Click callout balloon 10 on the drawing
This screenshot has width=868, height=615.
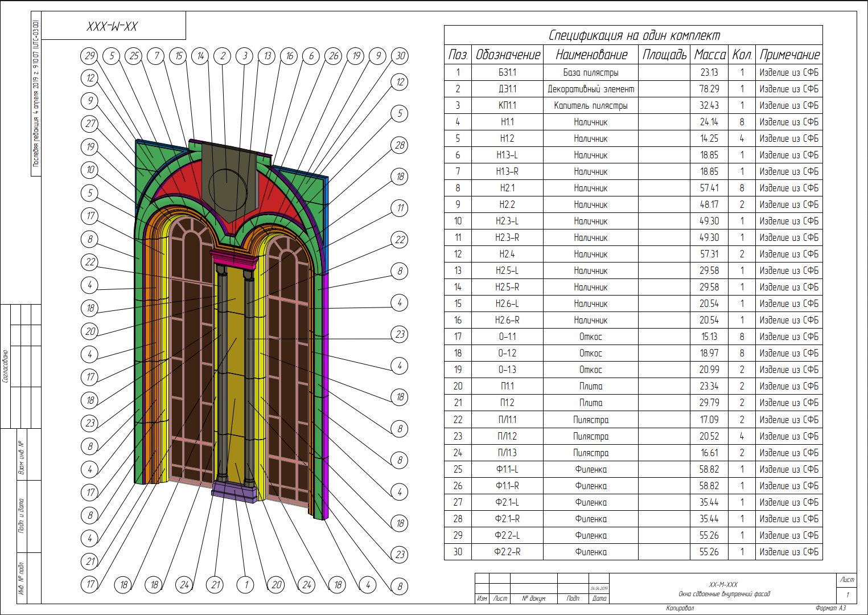[90, 170]
